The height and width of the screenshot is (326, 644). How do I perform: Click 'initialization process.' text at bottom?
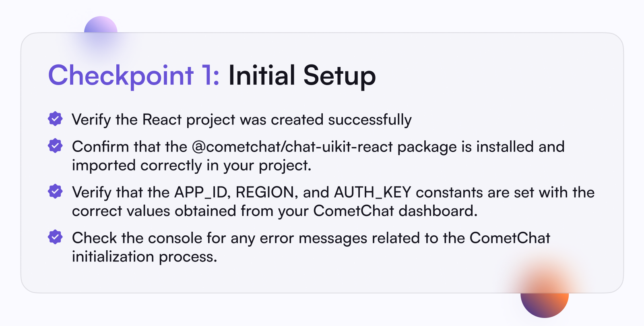(144, 257)
